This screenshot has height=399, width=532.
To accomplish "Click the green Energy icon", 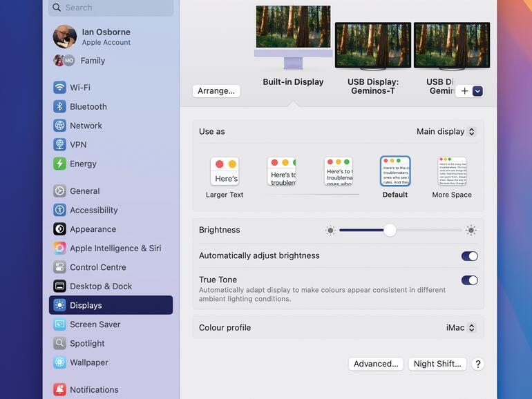I will 59,164.
